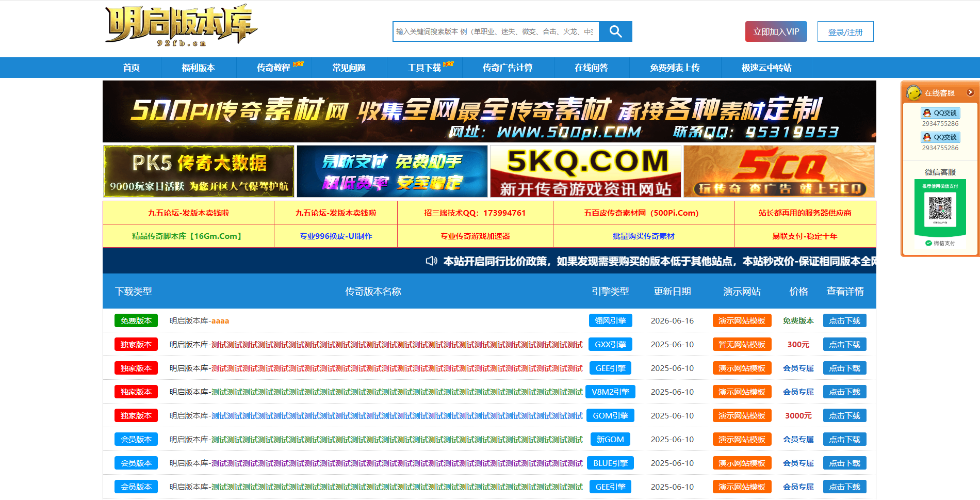Click the 更新日期 column header
980x500 pixels.
(x=672, y=291)
